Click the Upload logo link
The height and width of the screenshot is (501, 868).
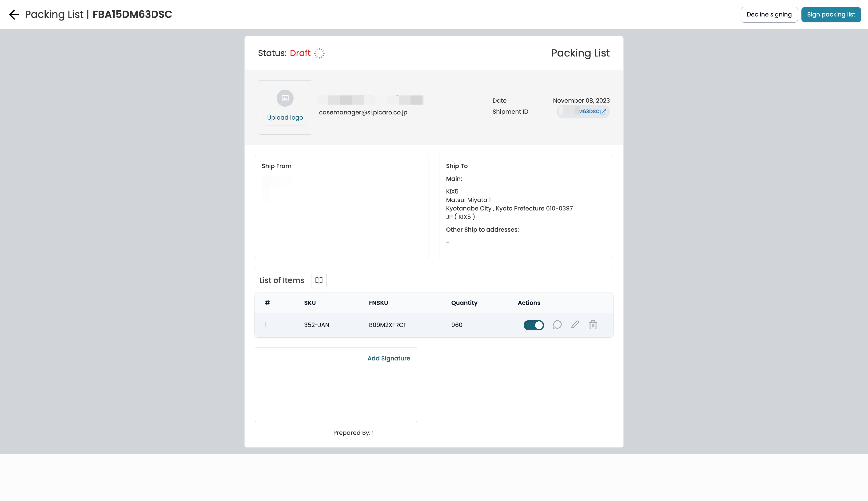(285, 118)
